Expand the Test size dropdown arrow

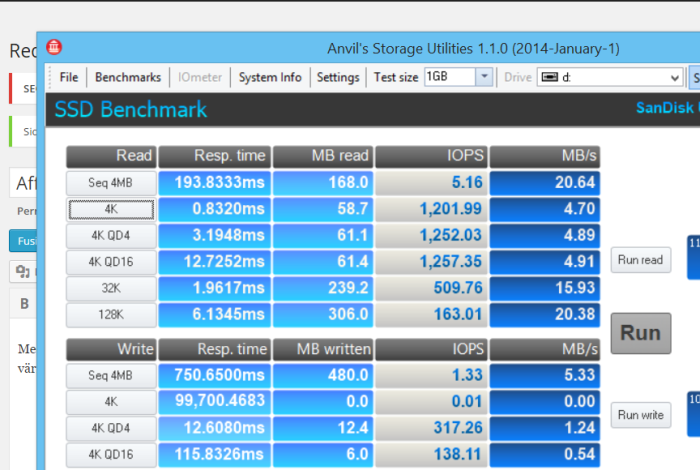click(484, 77)
